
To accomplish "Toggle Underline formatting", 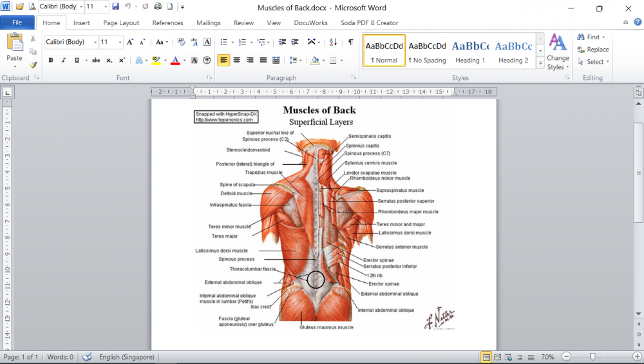I will tap(77, 61).
